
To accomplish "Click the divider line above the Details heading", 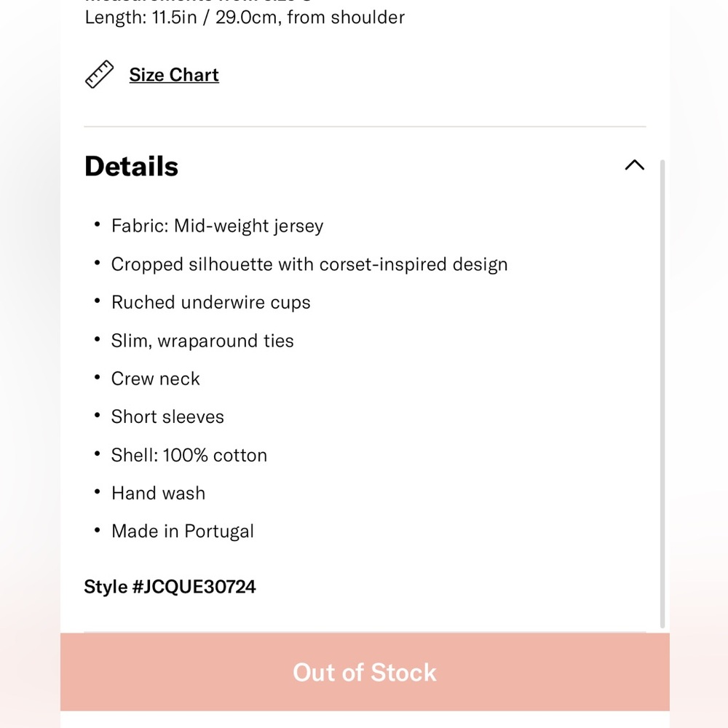I will tap(364, 127).
